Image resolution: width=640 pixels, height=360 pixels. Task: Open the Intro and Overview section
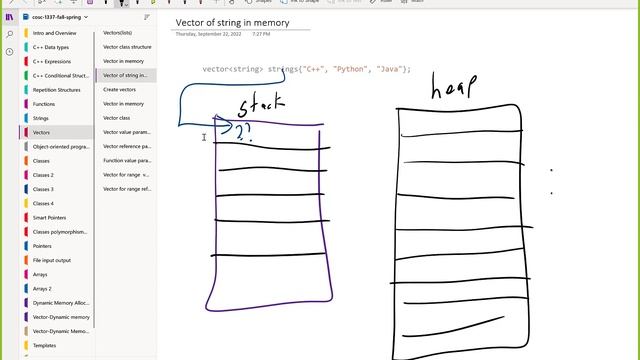[x=56, y=33]
